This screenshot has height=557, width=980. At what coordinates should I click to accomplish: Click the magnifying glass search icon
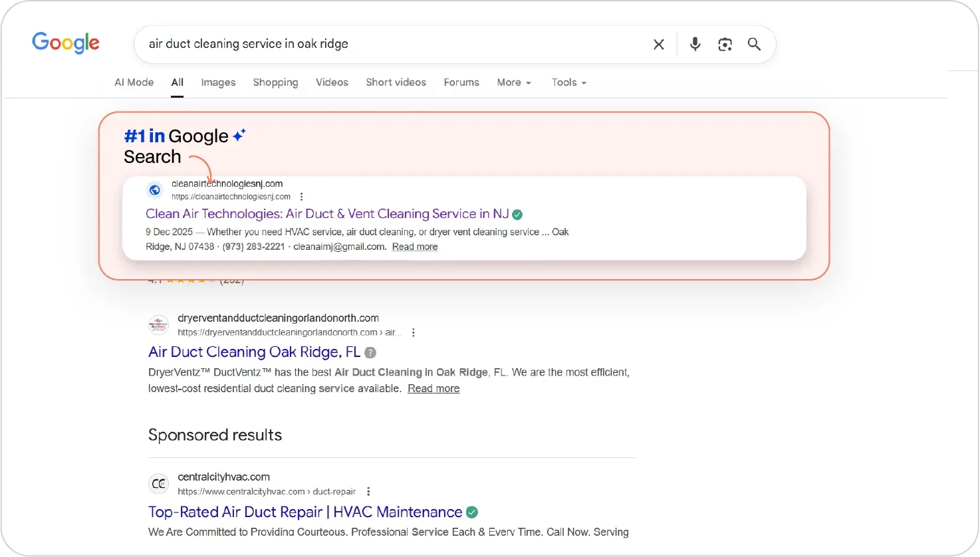coord(754,44)
